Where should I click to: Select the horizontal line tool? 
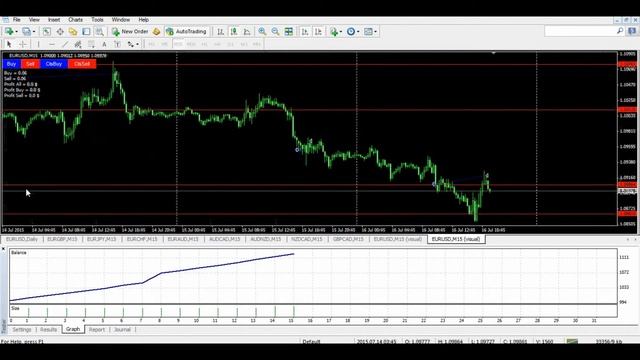(x=51, y=44)
